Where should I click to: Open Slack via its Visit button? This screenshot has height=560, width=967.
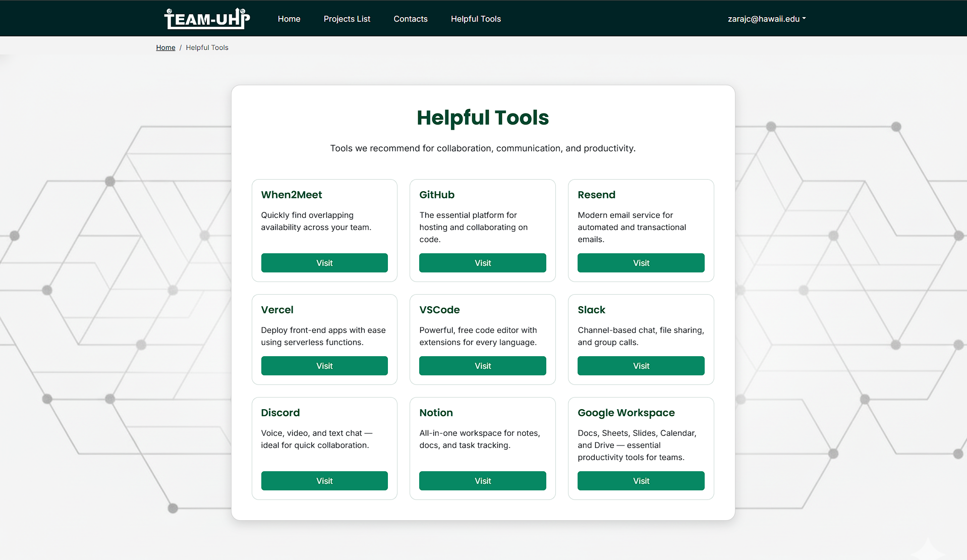click(641, 366)
